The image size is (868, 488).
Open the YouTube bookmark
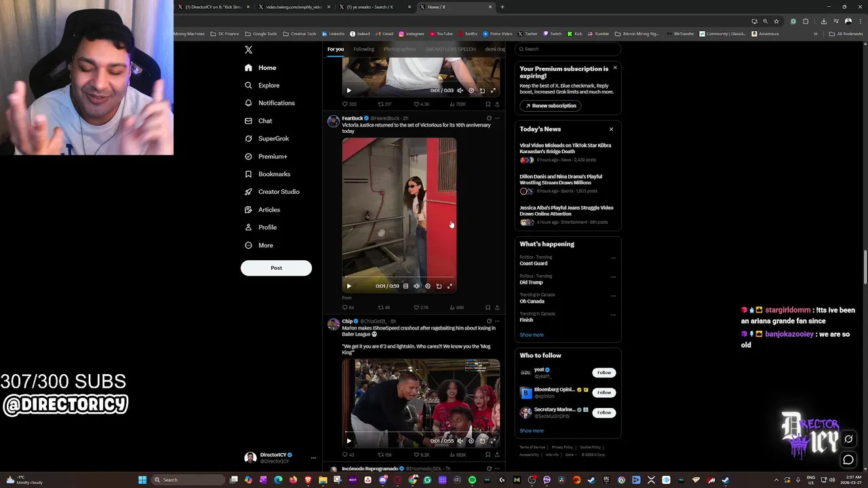[441, 34]
